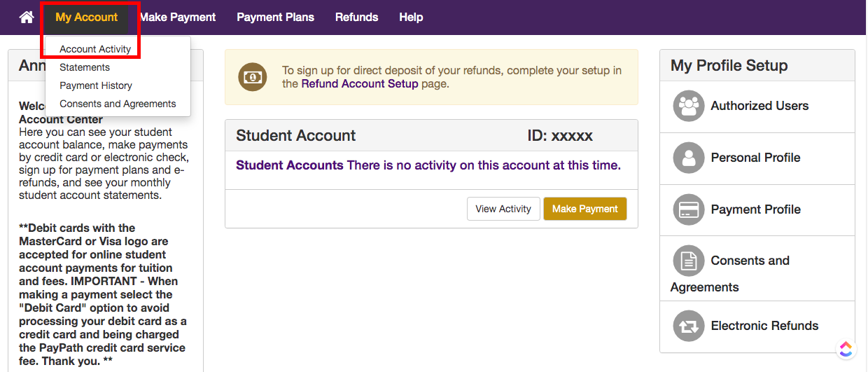This screenshot has height=372, width=868.
Task: Open the ClickUp floating widget icon
Action: [x=846, y=349]
